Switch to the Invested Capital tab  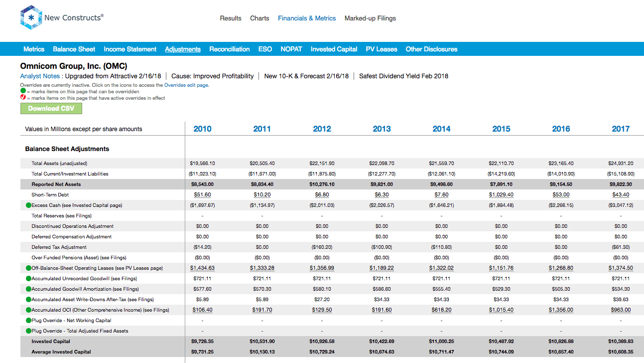pos(334,49)
